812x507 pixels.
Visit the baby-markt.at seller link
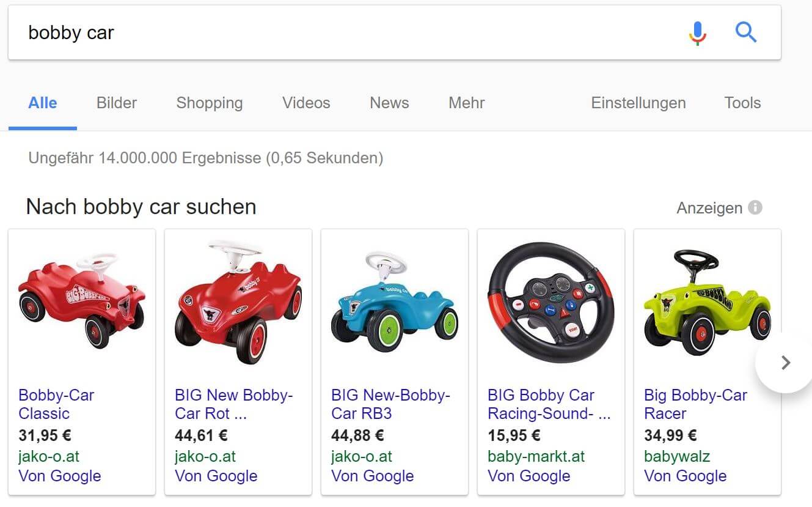[536, 457]
